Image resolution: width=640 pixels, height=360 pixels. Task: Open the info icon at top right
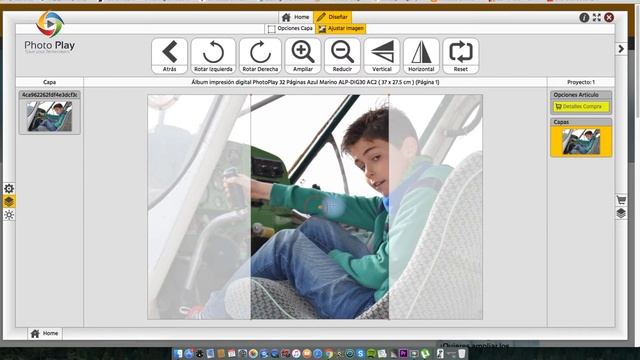coord(584,18)
